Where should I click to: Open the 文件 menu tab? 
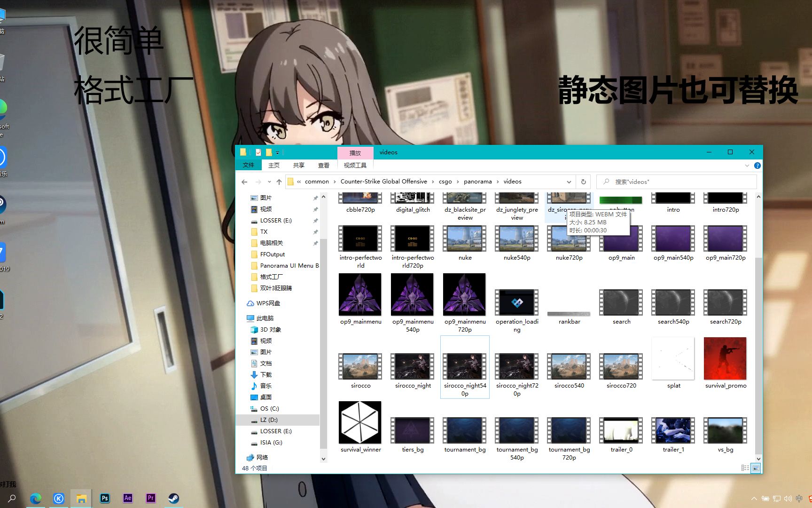(x=249, y=166)
